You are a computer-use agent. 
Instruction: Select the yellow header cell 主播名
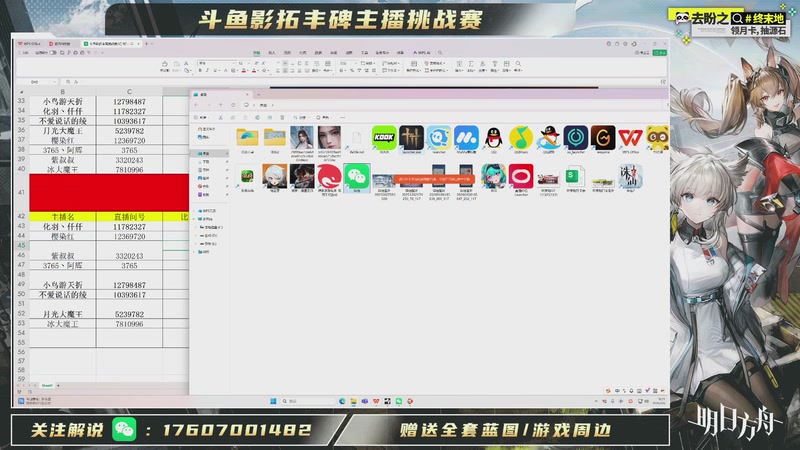62,217
